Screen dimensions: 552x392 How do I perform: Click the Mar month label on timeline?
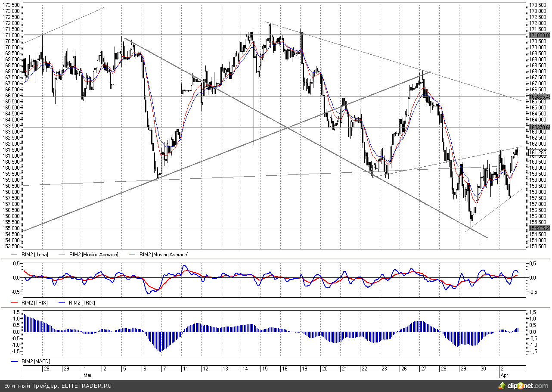pyautogui.click(x=87, y=375)
